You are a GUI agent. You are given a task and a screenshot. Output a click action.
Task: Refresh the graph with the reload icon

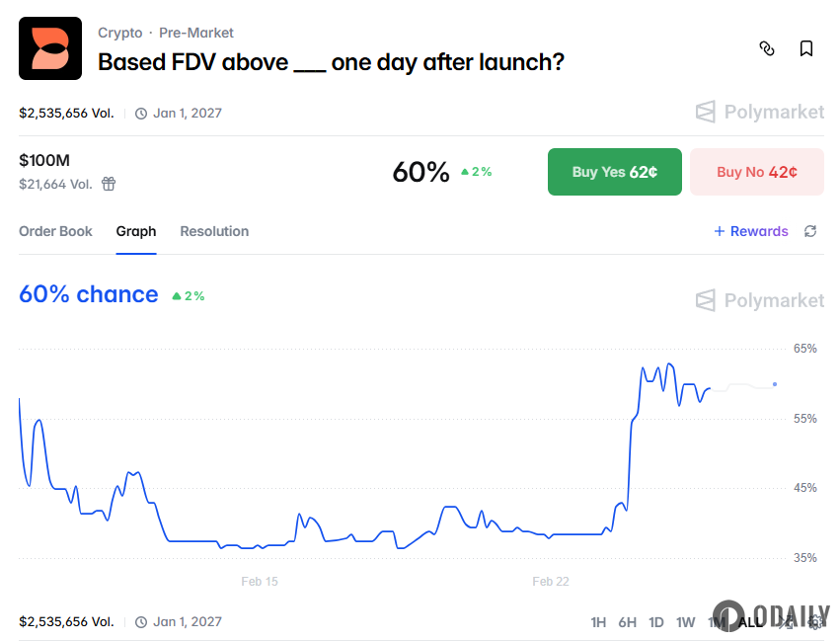810,231
